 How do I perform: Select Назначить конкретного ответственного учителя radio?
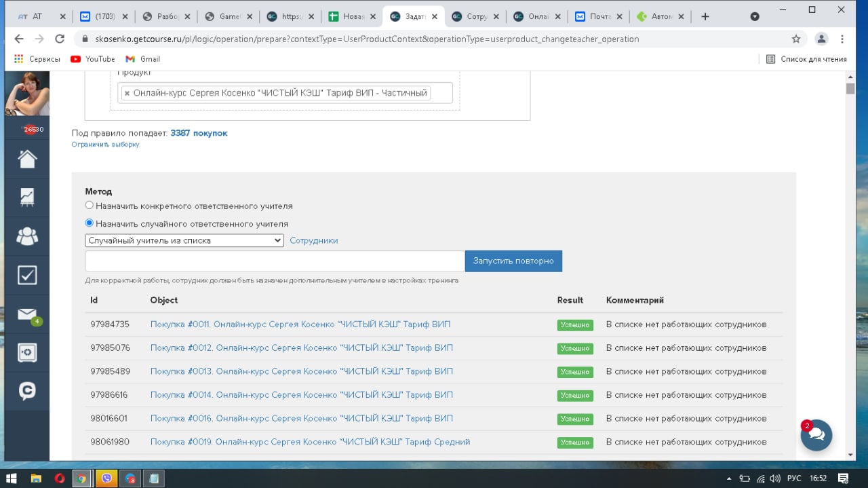pos(89,205)
